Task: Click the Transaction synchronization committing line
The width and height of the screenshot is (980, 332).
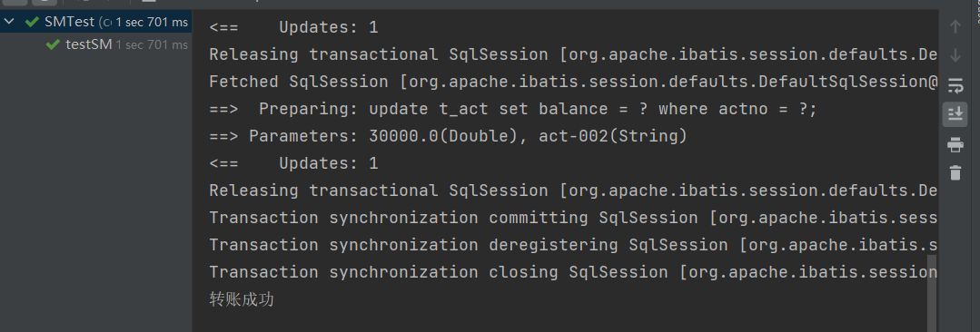Action: 573,218
